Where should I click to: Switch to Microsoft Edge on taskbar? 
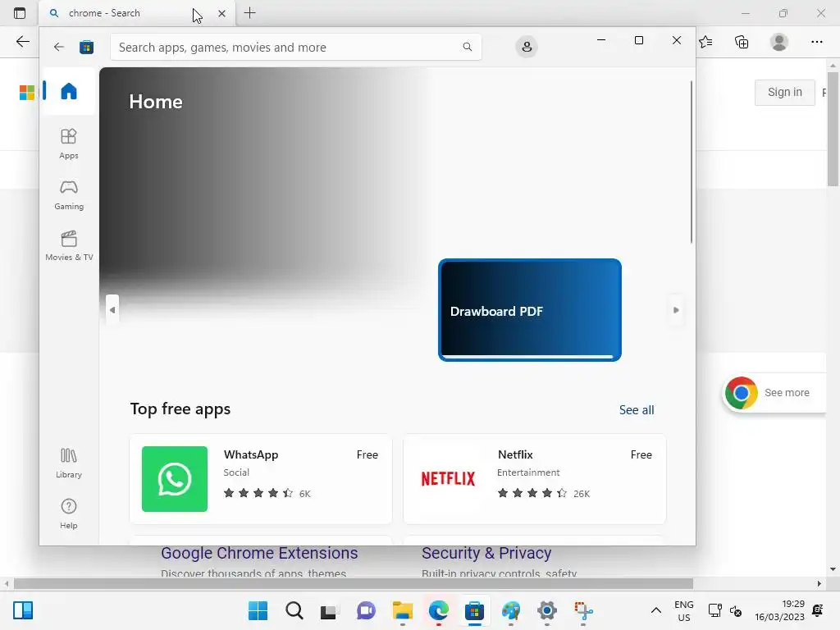tap(439, 610)
